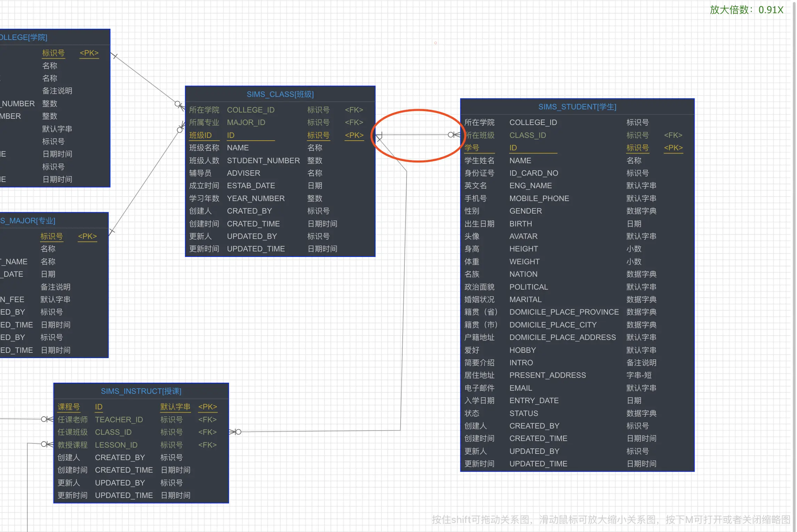797x532 pixels.
Task: Select MAJOR_ID field in SIMS_CLASS table
Action: 246,122
